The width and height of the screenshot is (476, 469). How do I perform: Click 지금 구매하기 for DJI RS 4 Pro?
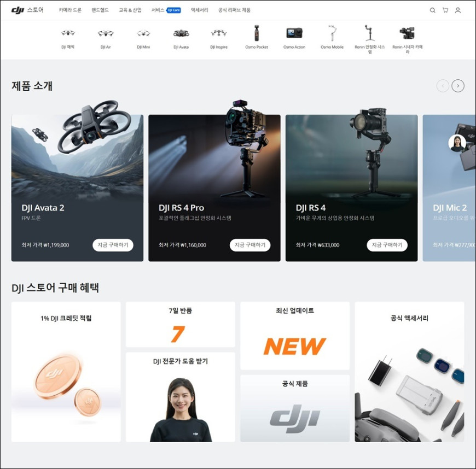pyautogui.click(x=250, y=245)
